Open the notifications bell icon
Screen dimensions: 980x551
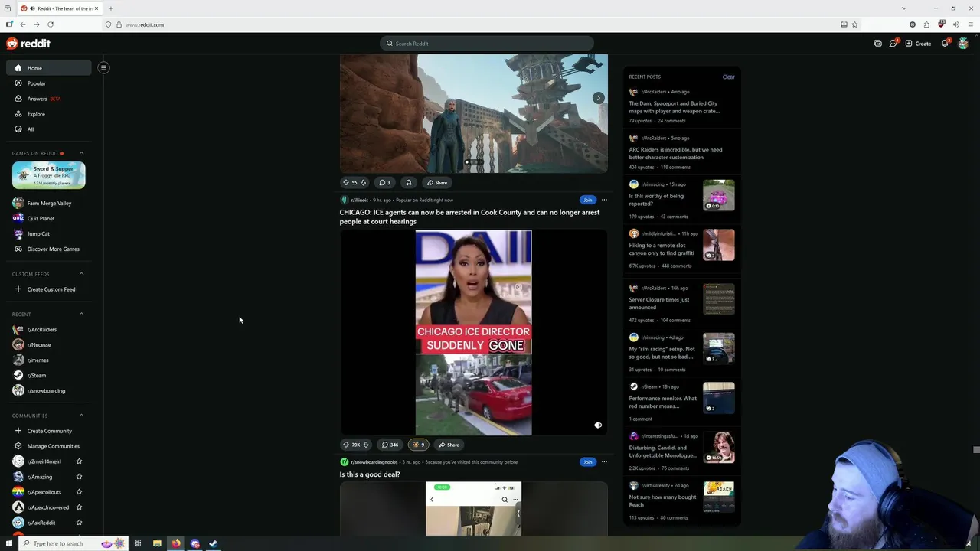tap(945, 44)
